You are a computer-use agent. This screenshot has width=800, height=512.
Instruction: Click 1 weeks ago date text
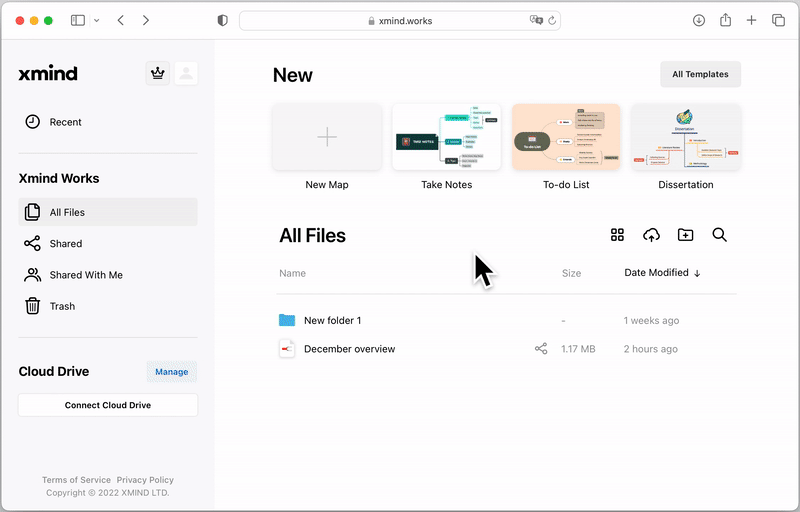point(651,320)
